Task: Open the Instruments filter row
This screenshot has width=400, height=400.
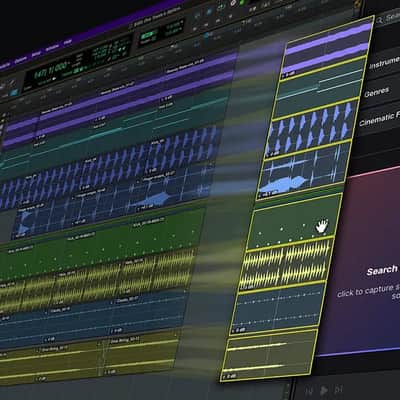Action: pyautogui.click(x=384, y=64)
